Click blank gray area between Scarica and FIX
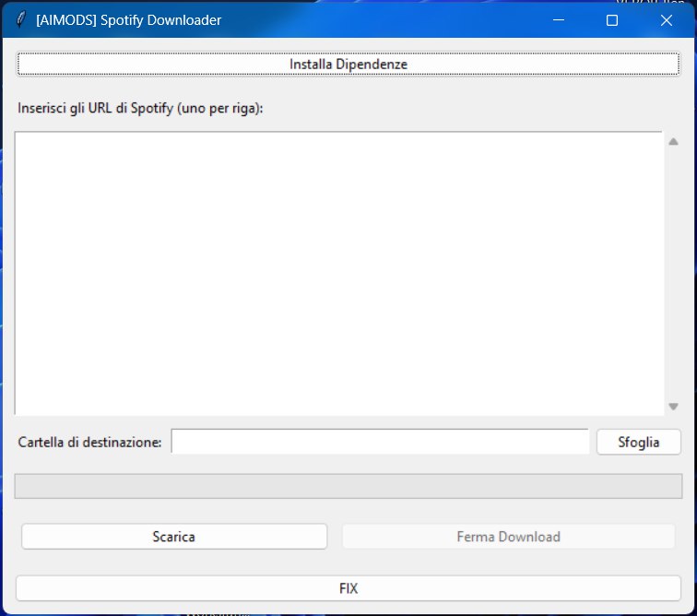 (x=348, y=562)
